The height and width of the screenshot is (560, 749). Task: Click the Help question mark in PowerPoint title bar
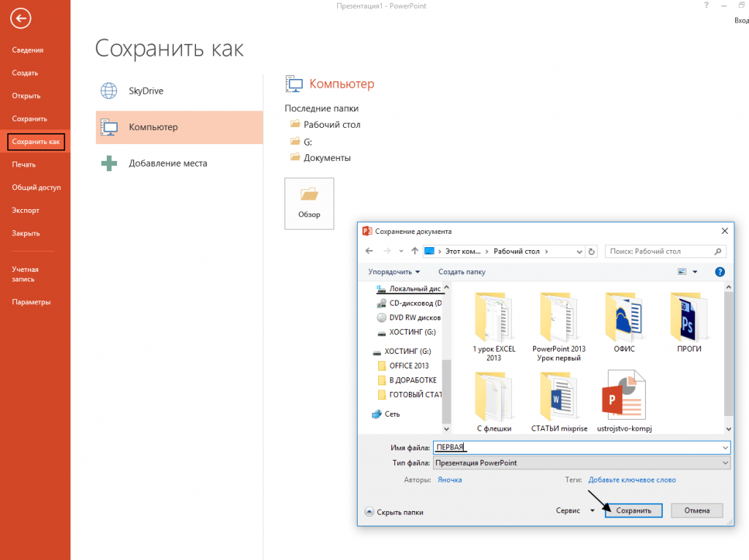point(706,5)
